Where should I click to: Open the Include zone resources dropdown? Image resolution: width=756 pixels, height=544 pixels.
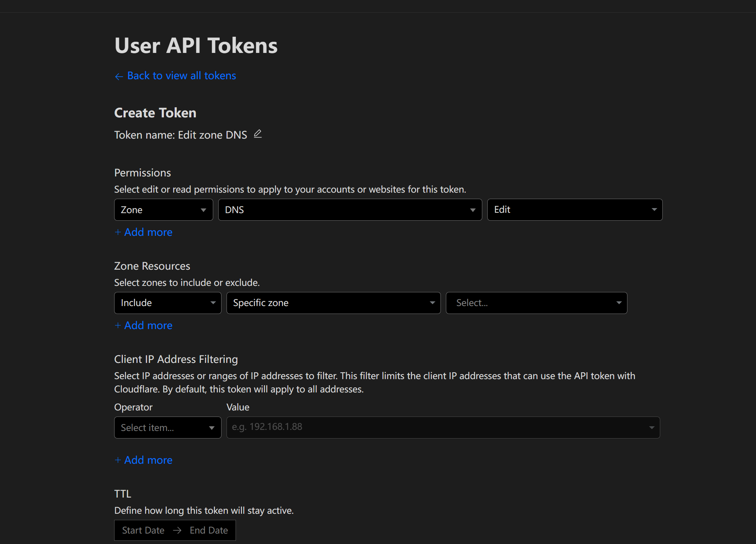[167, 303]
